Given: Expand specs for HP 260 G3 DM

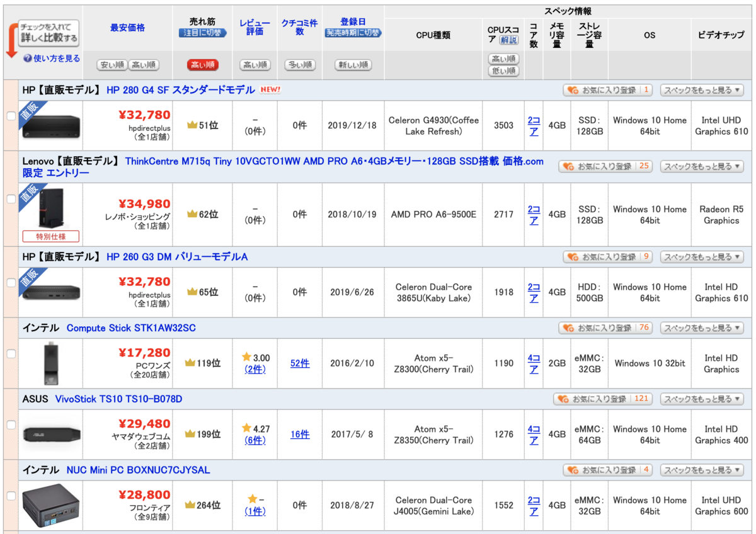Looking at the screenshot, I should pyautogui.click(x=702, y=257).
